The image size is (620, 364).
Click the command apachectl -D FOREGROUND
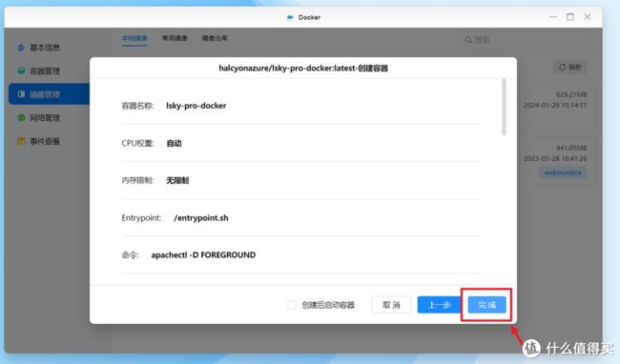tap(203, 255)
